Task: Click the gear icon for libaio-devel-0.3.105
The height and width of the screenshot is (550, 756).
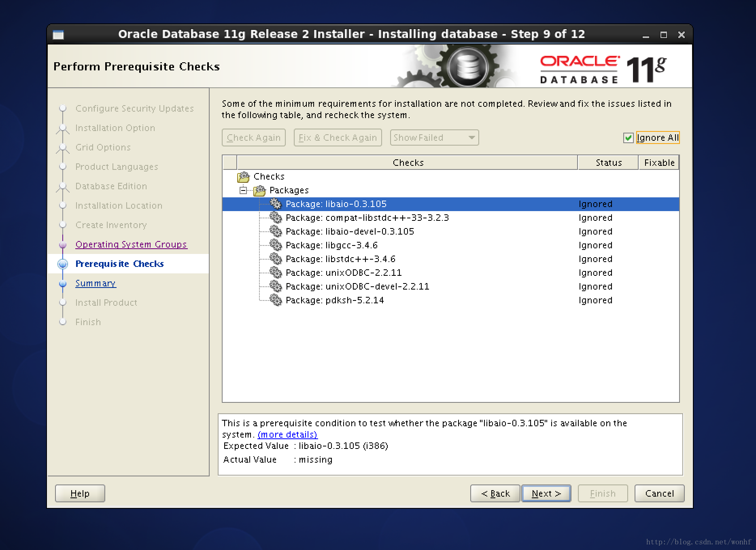Action: point(276,231)
